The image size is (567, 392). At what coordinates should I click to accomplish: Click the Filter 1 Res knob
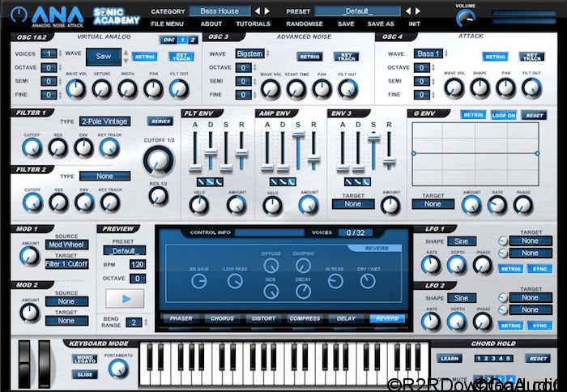pos(58,148)
